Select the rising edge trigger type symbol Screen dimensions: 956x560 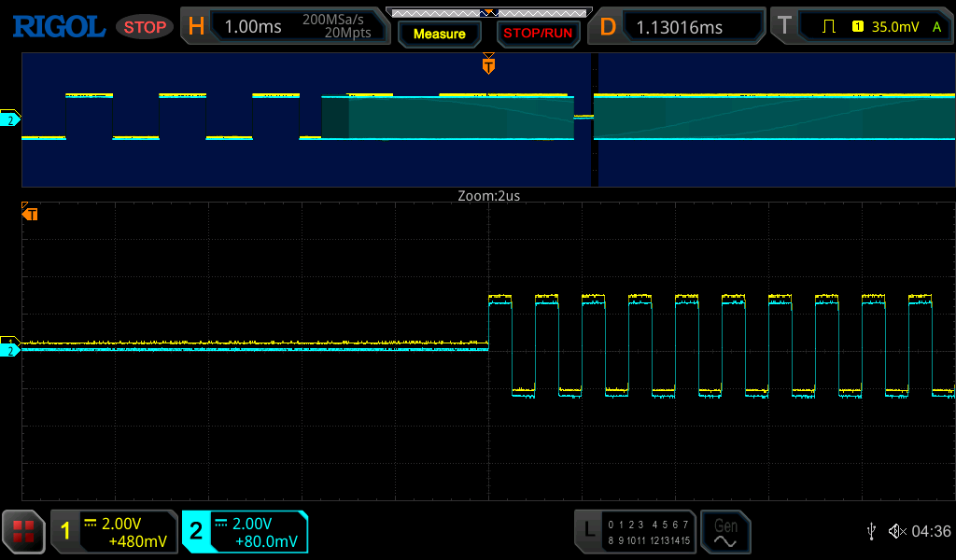827,26
